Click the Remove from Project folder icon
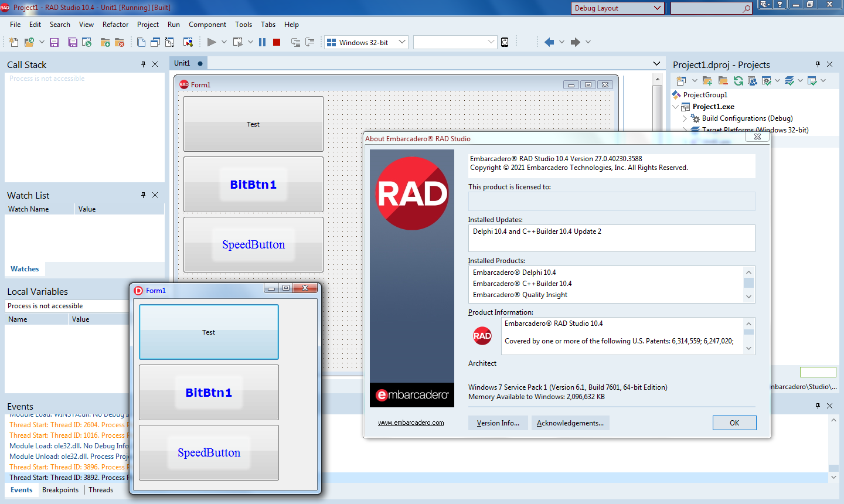This screenshot has width=844, height=504. pos(120,42)
